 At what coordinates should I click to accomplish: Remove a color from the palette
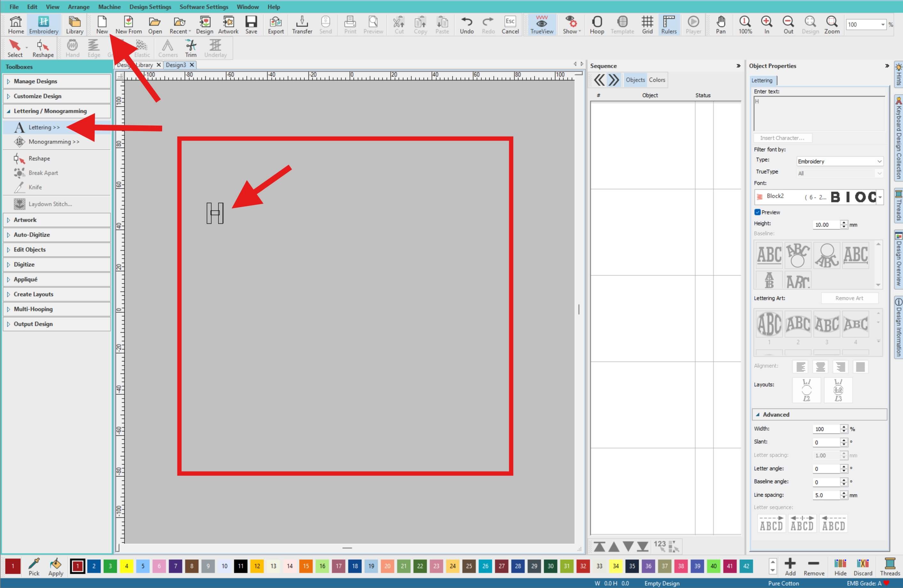(814, 567)
